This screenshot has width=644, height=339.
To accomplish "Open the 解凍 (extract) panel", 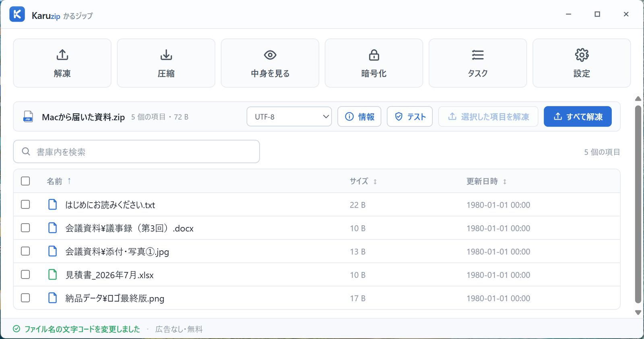I will click(x=62, y=63).
